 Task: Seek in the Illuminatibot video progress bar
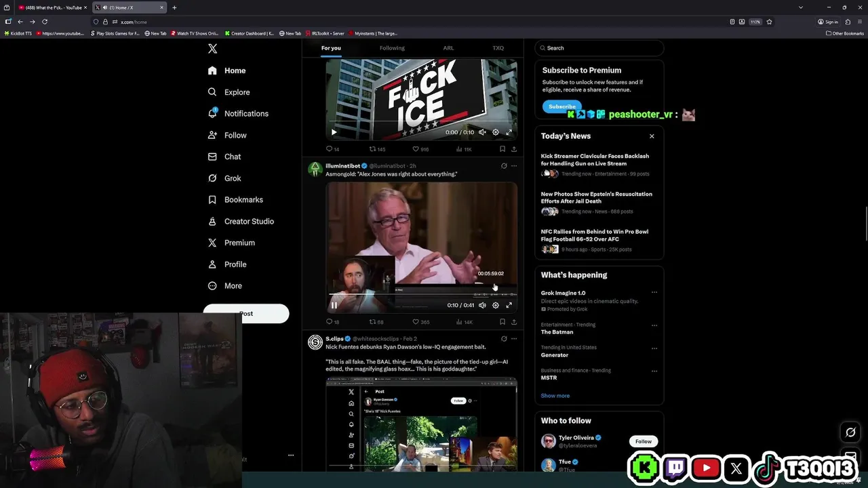(x=421, y=294)
